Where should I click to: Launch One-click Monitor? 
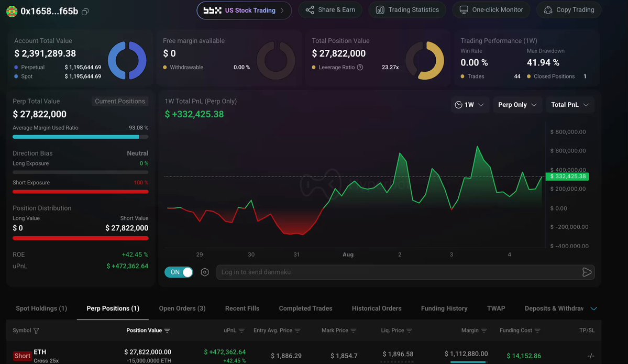pos(491,10)
